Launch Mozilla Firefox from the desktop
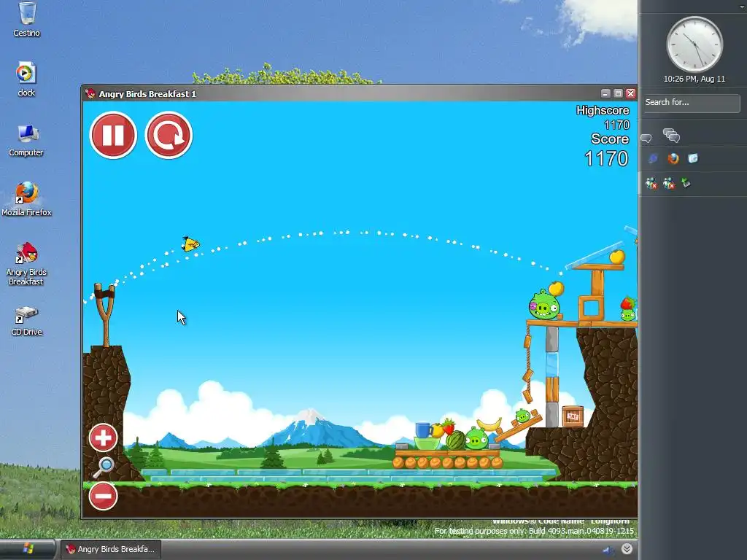The width and height of the screenshot is (747, 560). pyautogui.click(x=26, y=199)
